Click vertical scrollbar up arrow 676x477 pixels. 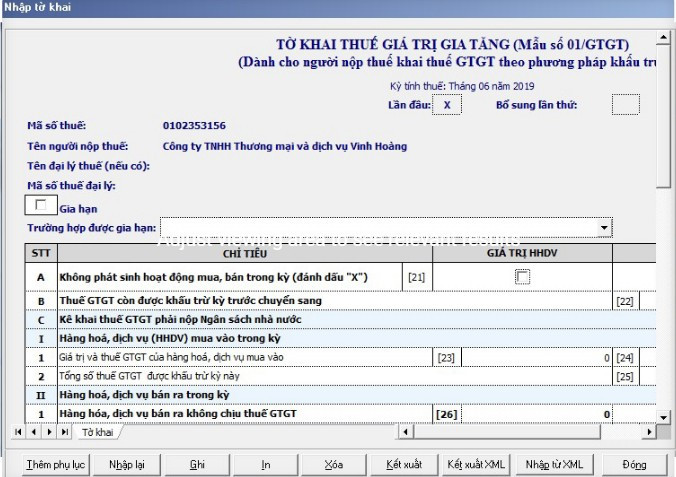coord(663,38)
